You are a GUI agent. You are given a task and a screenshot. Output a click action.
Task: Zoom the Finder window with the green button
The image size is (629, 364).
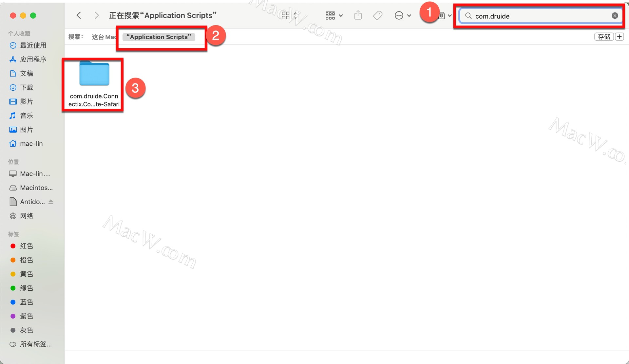[x=33, y=15]
